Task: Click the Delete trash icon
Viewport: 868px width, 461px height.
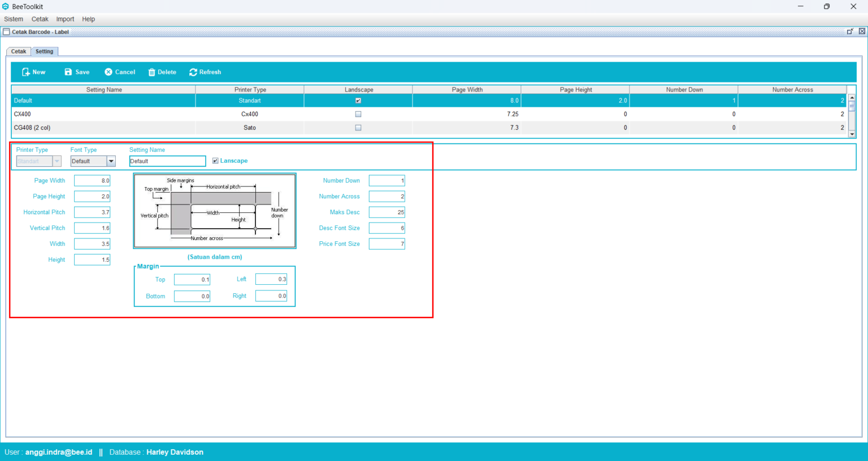Action: click(x=151, y=72)
